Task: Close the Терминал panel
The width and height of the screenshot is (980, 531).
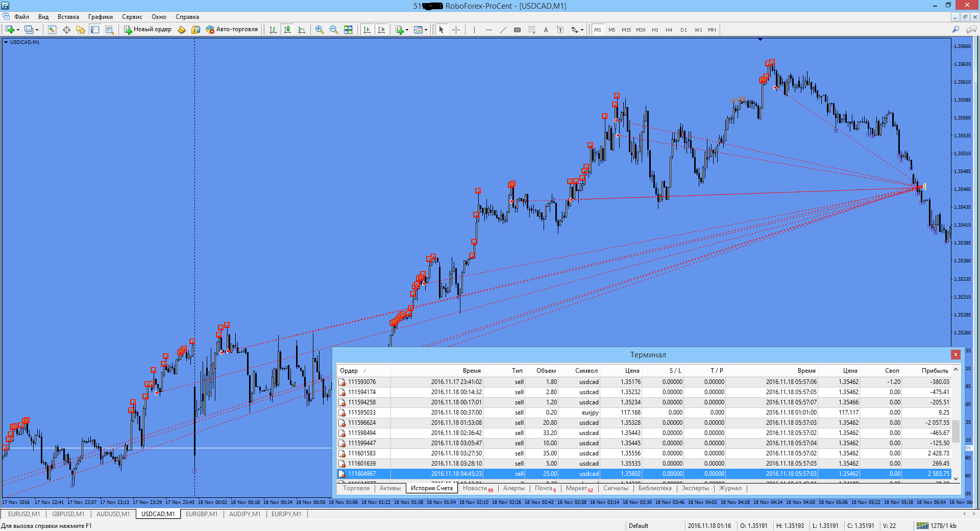Action: pos(955,354)
